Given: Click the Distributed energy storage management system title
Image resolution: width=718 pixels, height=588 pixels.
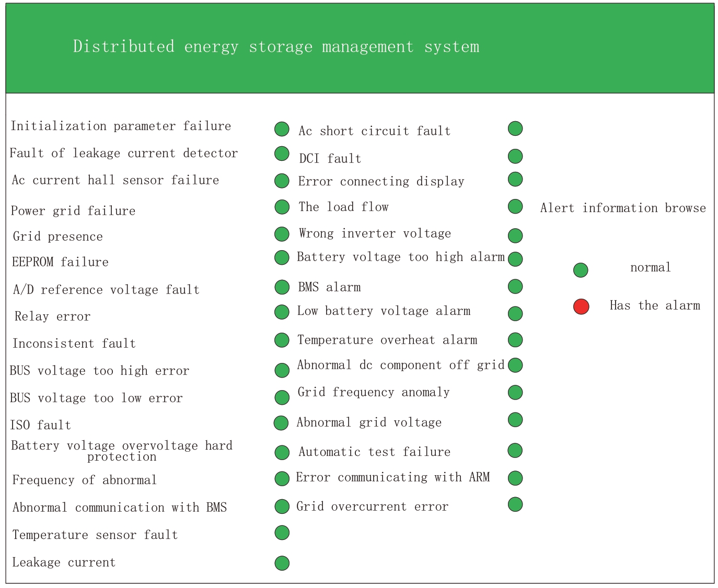Looking at the screenshot, I should pos(276,46).
